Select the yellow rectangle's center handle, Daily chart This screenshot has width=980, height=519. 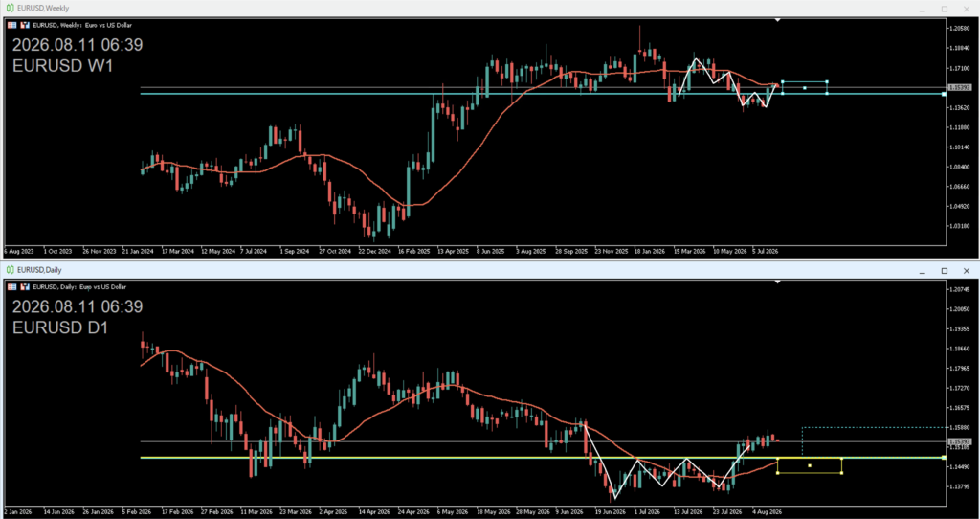pyautogui.click(x=810, y=465)
